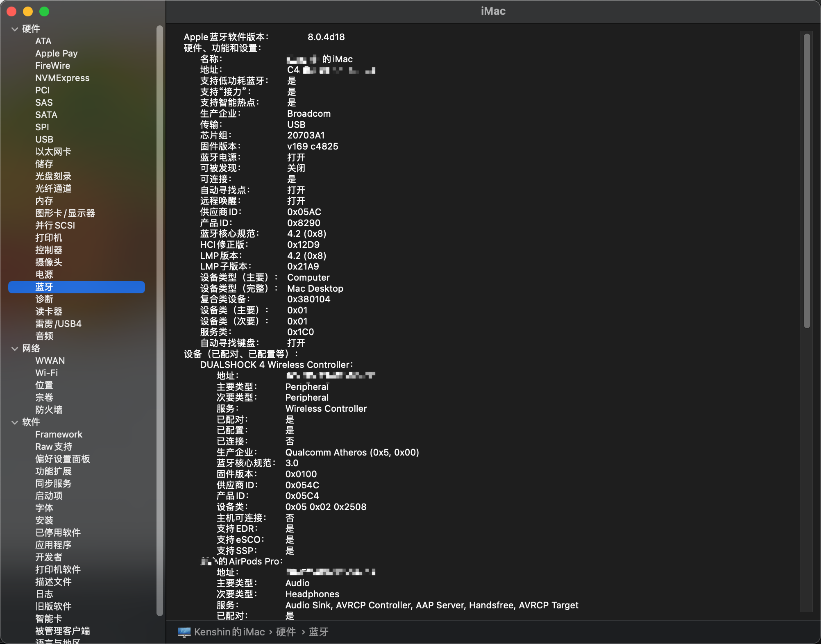Open the 安装 software entry
Viewport: 821px width, 644px height.
point(44,520)
